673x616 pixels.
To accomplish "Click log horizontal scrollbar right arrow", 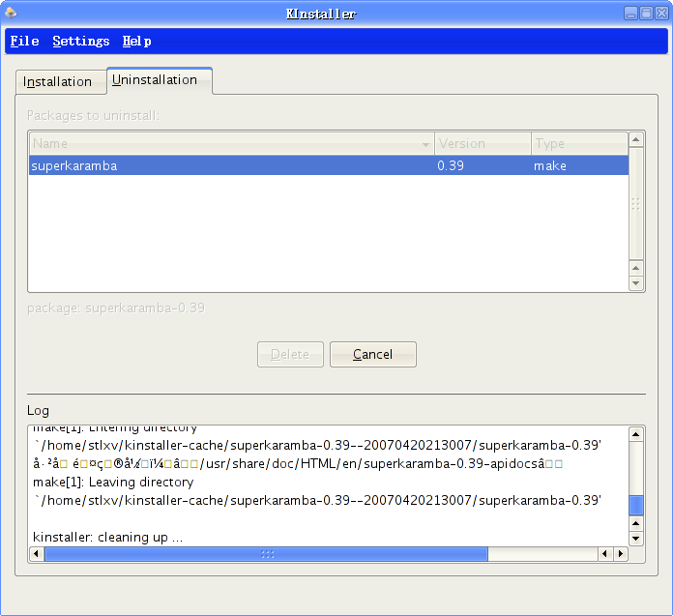I will click(x=621, y=554).
